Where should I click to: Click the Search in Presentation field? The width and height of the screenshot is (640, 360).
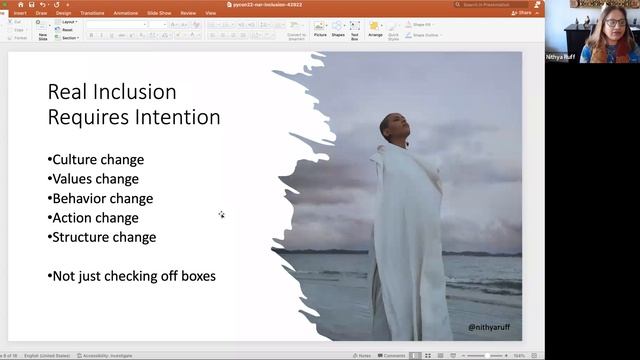pos(491,4)
